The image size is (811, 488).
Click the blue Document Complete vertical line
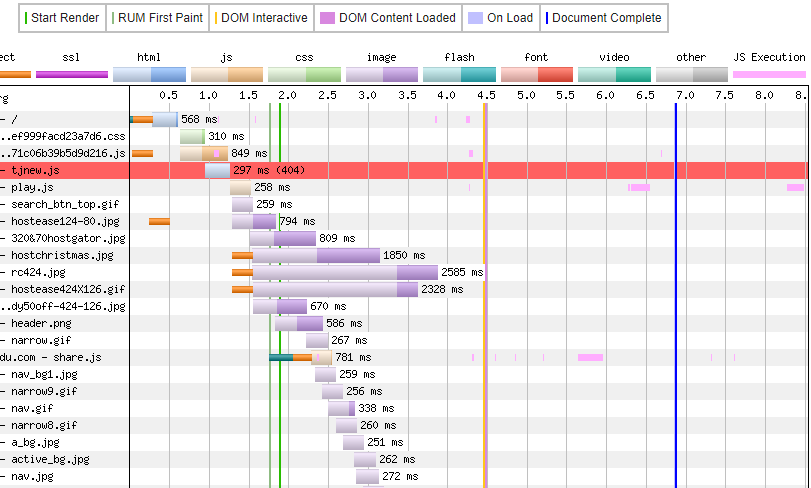point(675,300)
